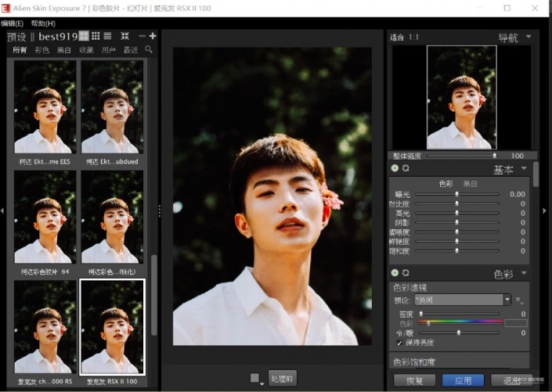Click the 曝光 exposure slider handle

coord(457,194)
